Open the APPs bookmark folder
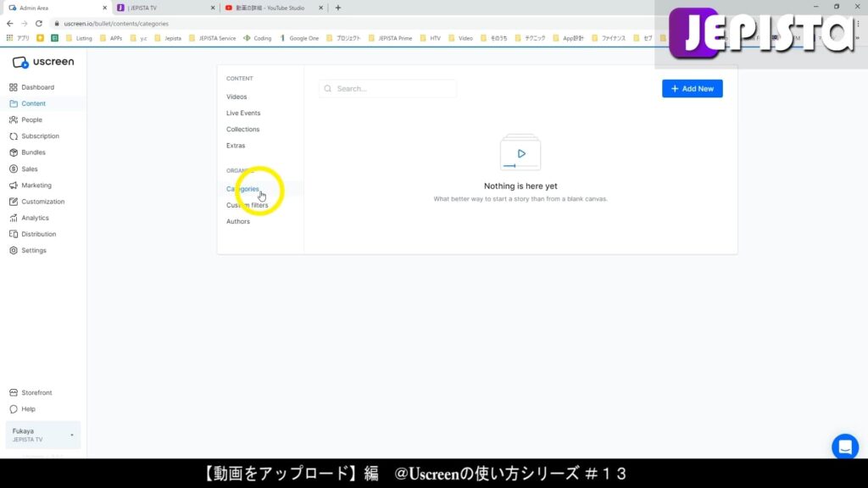This screenshot has width=868, height=488. tap(111, 38)
